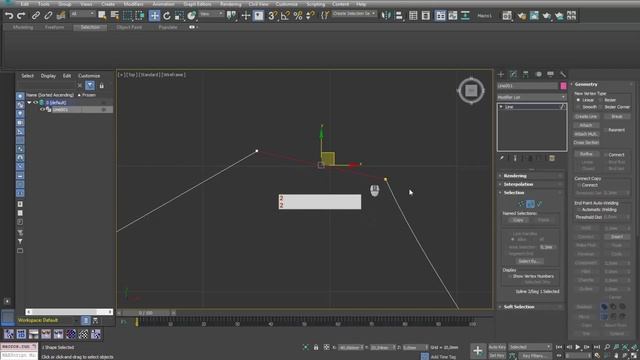Click the Create Line button

(x=586, y=116)
